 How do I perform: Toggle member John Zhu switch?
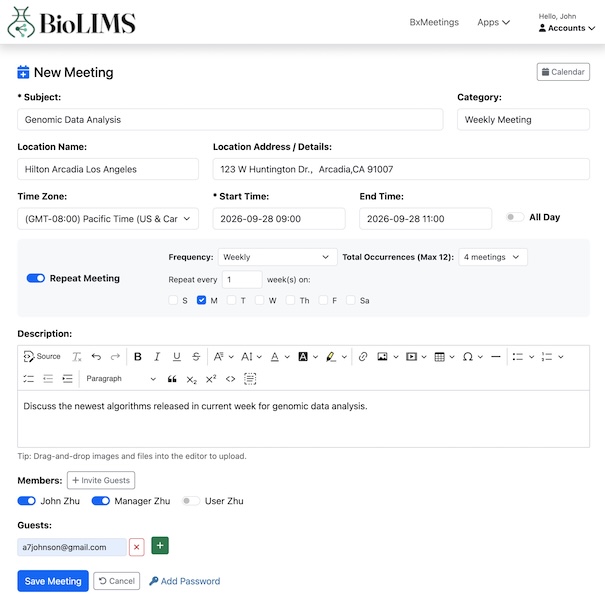click(27, 501)
